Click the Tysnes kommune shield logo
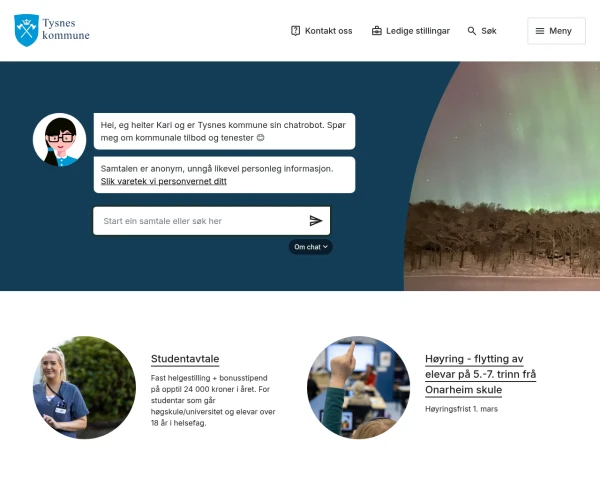This screenshot has height=480, width=600. tap(26, 30)
